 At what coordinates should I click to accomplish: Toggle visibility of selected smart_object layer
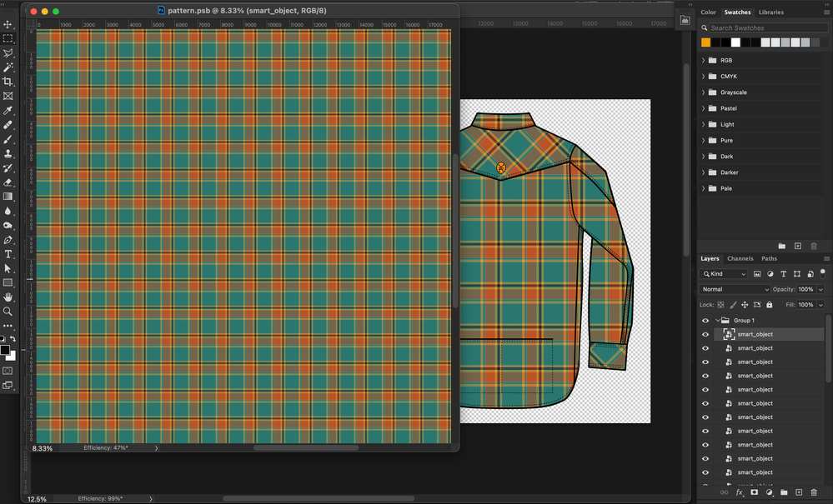pyautogui.click(x=705, y=335)
